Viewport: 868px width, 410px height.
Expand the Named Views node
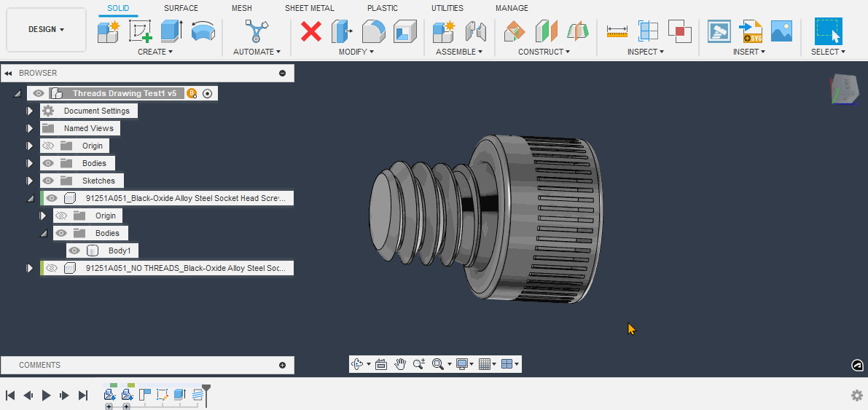(30, 128)
